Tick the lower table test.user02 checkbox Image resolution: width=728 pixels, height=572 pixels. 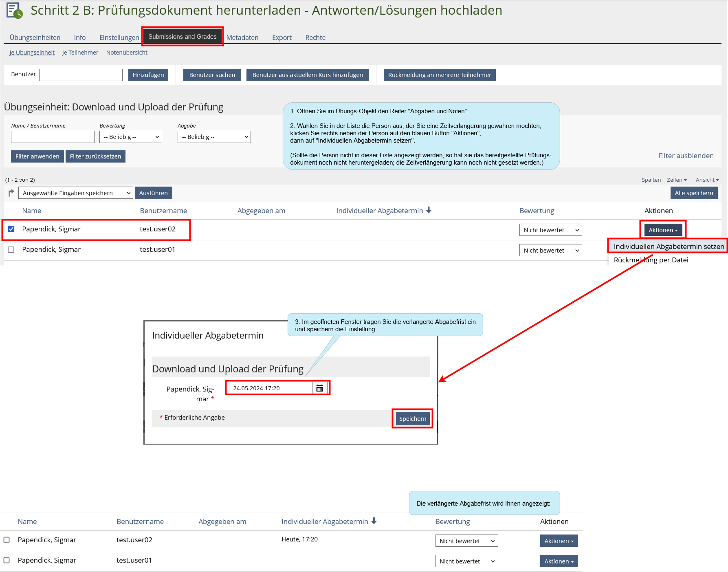[x=7, y=540]
